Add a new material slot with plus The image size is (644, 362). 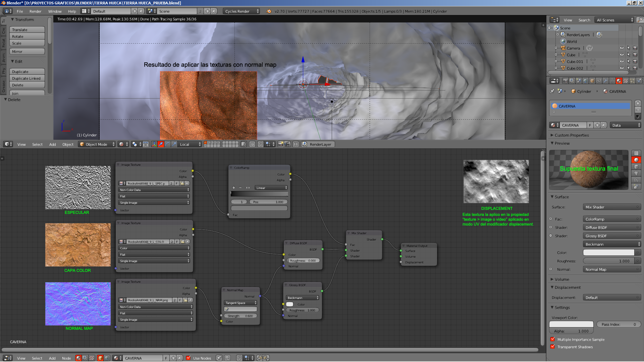(x=638, y=103)
